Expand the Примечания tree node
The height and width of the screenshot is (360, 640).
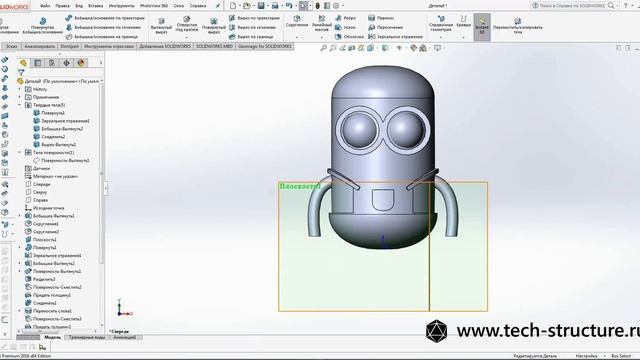pyautogui.click(x=20, y=97)
